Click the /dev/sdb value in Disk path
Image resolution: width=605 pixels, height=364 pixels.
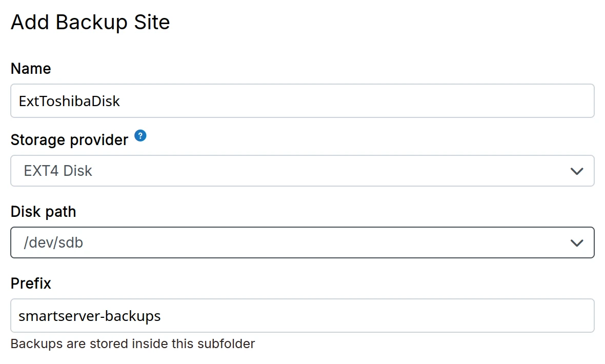point(53,243)
